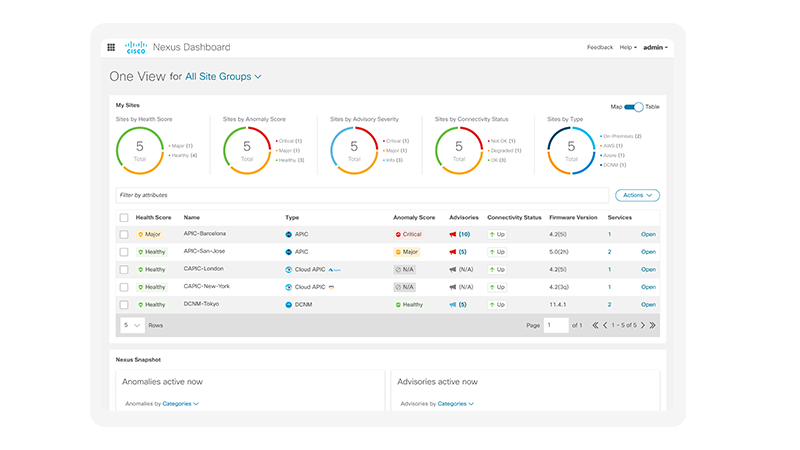The width and height of the screenshot is (800, 450).
Task: Click advisories count (10) for APIC-Barcelona
Action: tap(464, 235)
